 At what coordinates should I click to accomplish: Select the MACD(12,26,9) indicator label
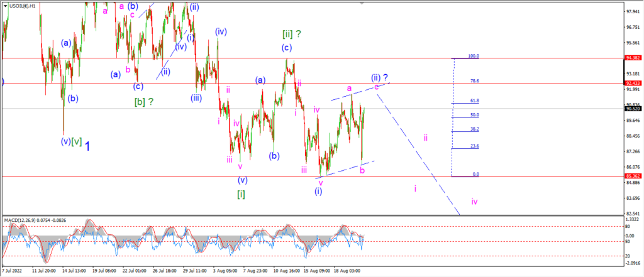(21, 220)
